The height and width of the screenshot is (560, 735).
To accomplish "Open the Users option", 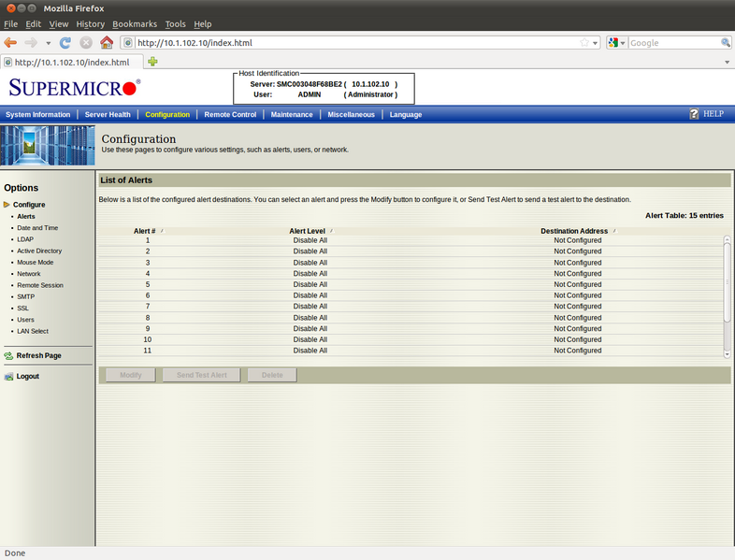I will click(26, 320).
